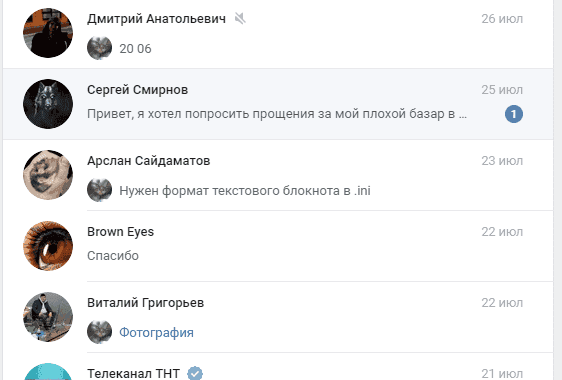Screen dimensions: 562x380
Task: Click the 25 июл date on Сергей Смирнов
Action: 502,90
